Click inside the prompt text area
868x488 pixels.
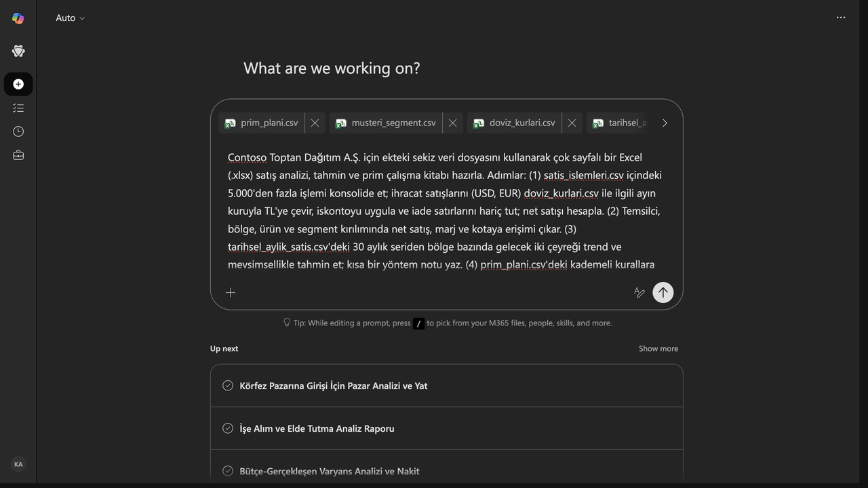pos(446,210)
